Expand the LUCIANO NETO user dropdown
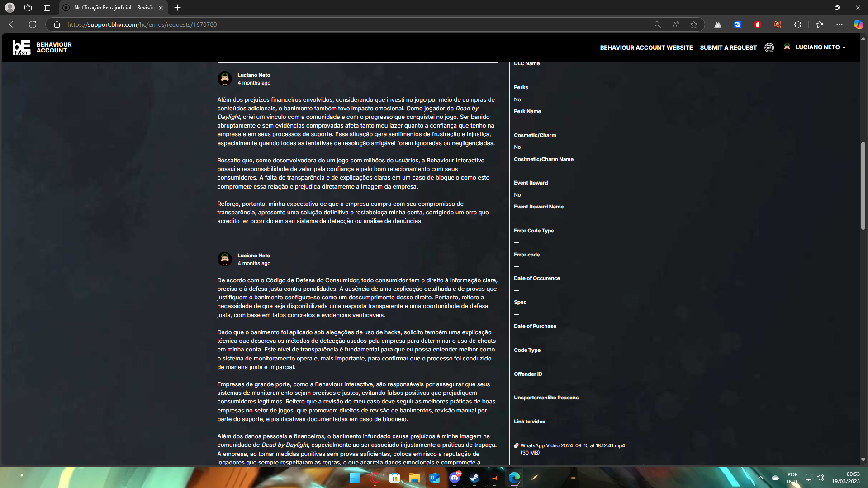This screenshot has height=488, width=868. pyautogui.click(x=815, y=47)
